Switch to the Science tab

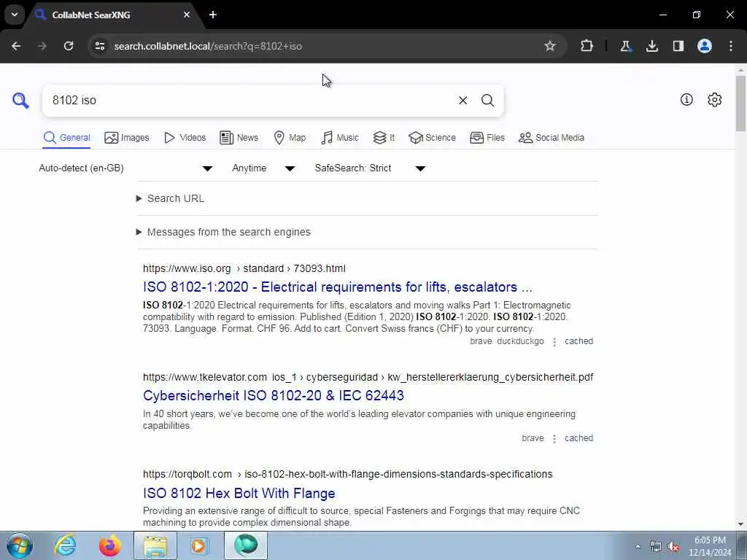click(432, 138)
